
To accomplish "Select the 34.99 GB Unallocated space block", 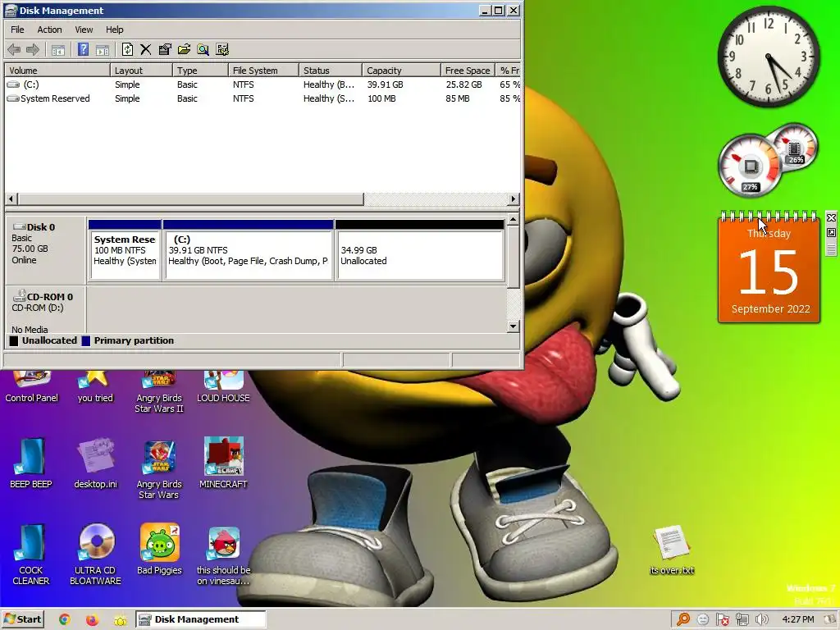I will [x=419, y=250].
